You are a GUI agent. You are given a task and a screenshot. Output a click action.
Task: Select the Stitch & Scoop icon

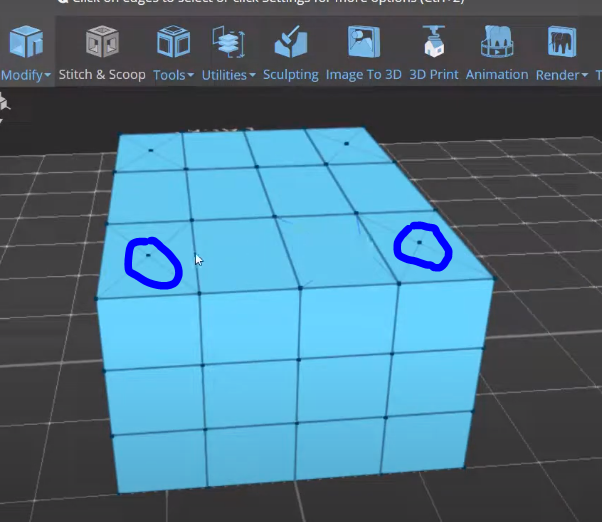[x=102, y=41]
